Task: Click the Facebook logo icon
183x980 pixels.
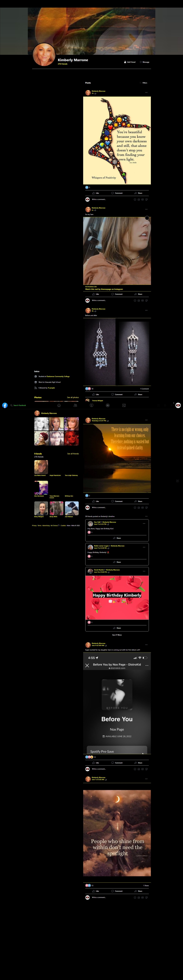Action: [5, 405]
